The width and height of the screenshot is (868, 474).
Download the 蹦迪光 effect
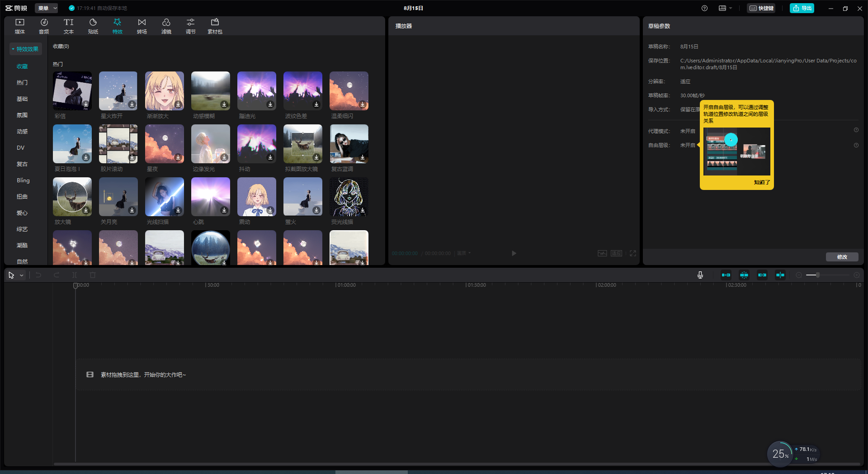click(270, 104)
